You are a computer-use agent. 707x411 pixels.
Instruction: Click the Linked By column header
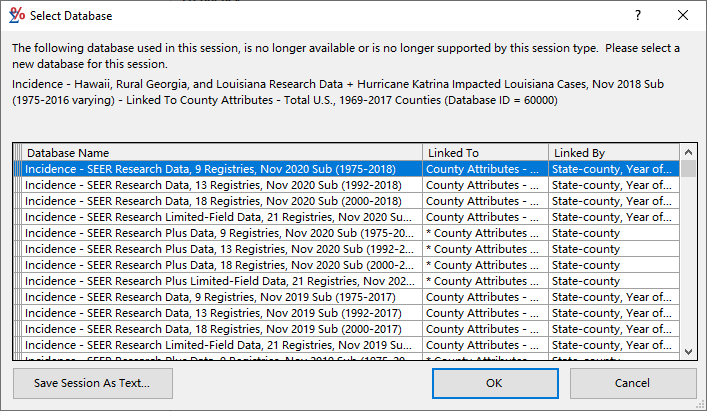(612, 152)
